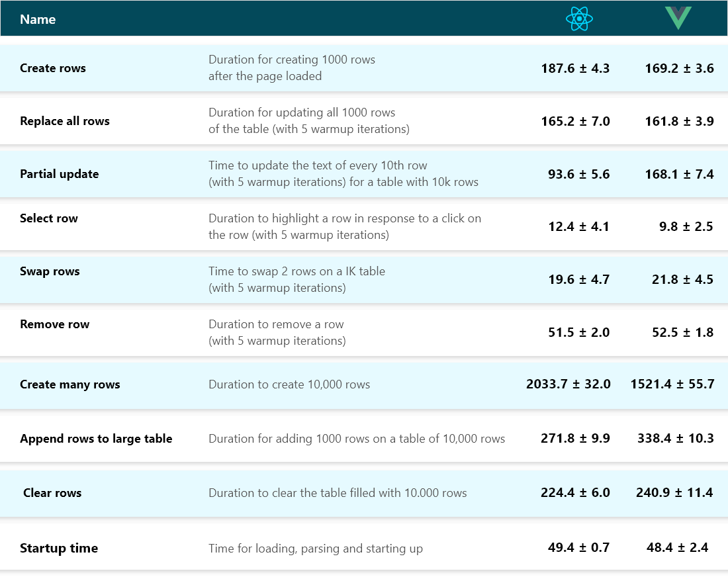The width and height of the screenshot is (728, 579).
Task: Select the Clear rows label
Action: pos(52,493)
